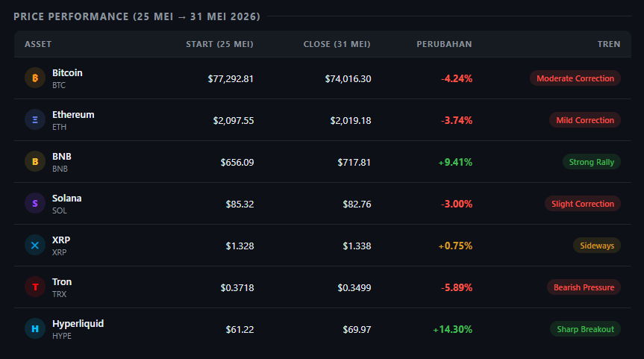
Task: Click XRP start price $1.328
Action: 240,246
